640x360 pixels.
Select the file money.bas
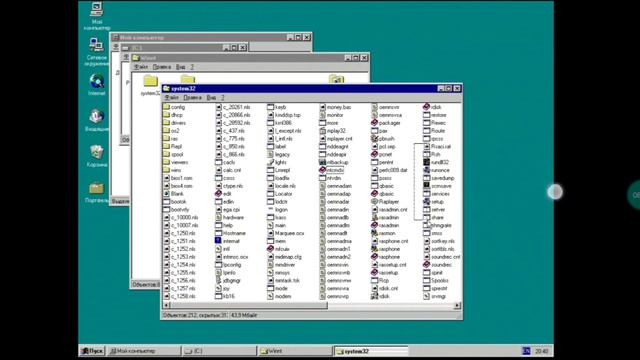point(335,107)
